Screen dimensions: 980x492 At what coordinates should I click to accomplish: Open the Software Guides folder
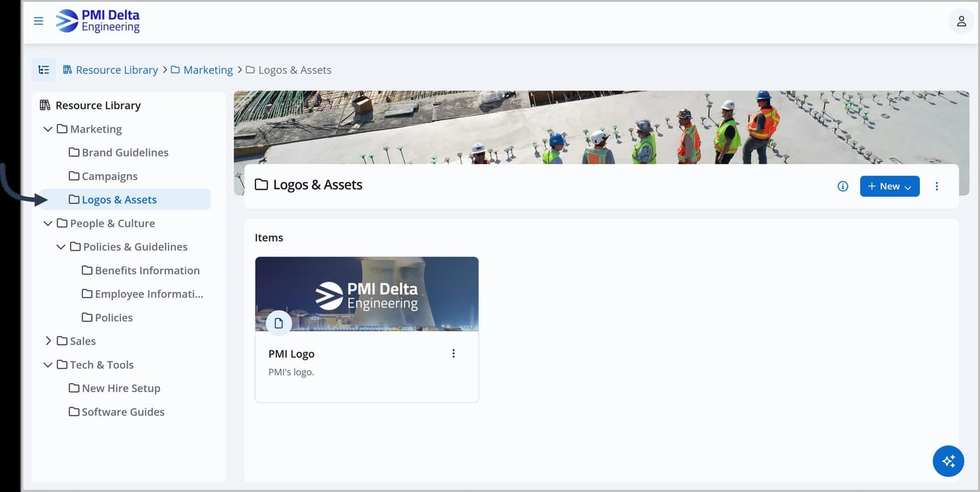[116, 412]
